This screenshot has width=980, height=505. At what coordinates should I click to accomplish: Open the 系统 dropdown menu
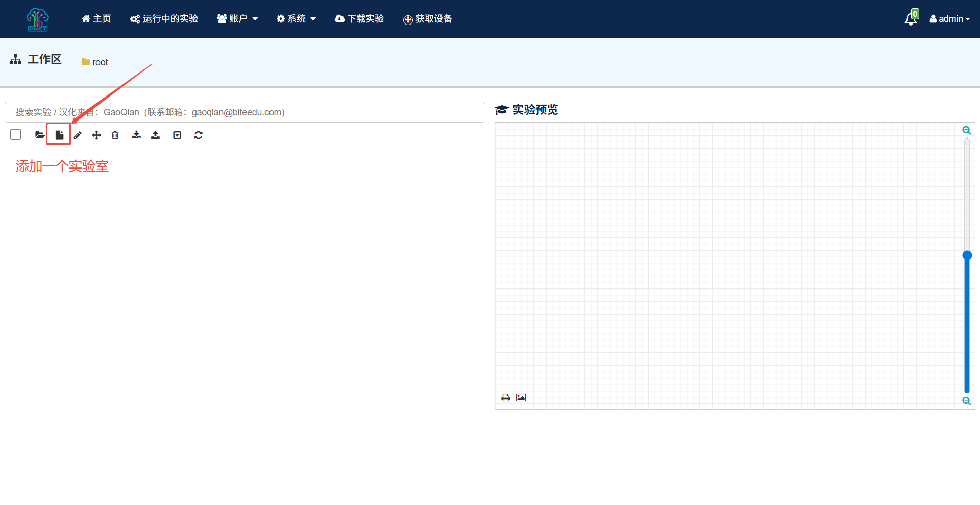(x=296, y=18)
